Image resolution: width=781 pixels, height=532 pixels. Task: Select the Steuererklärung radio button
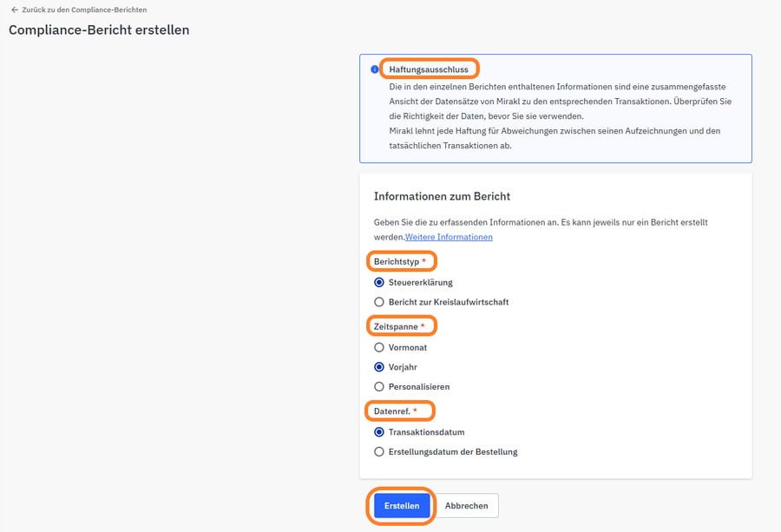coord(379,282)
